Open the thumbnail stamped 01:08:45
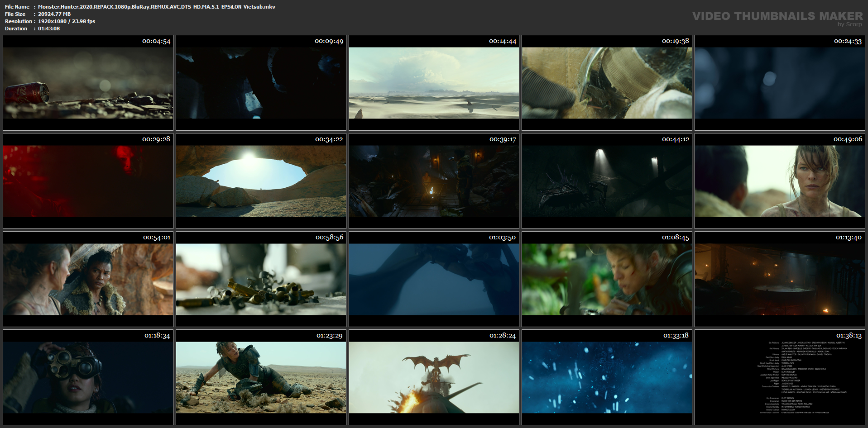Image resolution: width=868 pixels, height=428 pixels. [607, 279]
